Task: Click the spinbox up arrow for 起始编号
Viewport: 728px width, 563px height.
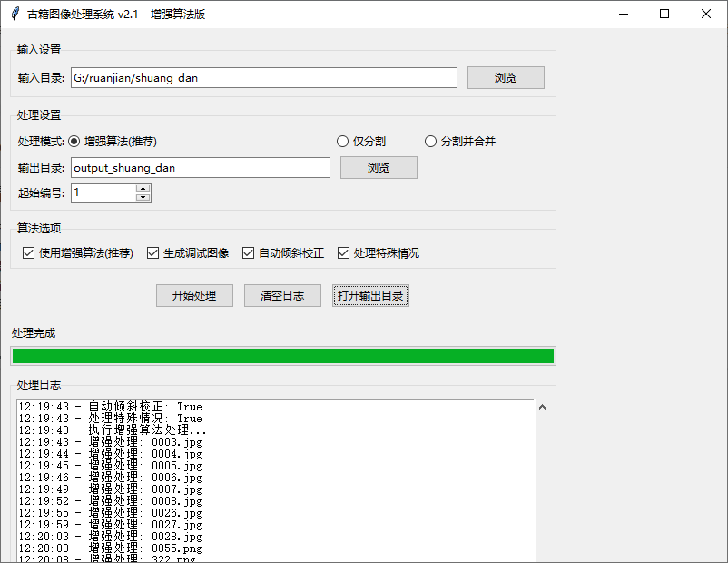Action: click(143, 187)
